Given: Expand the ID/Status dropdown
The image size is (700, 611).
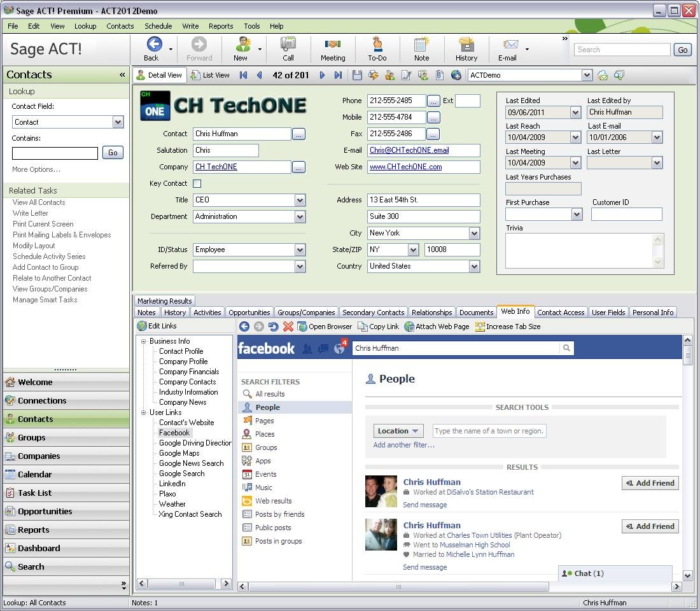Looking at the screenshot, I should pyautogui.click(x=300, y=249).
